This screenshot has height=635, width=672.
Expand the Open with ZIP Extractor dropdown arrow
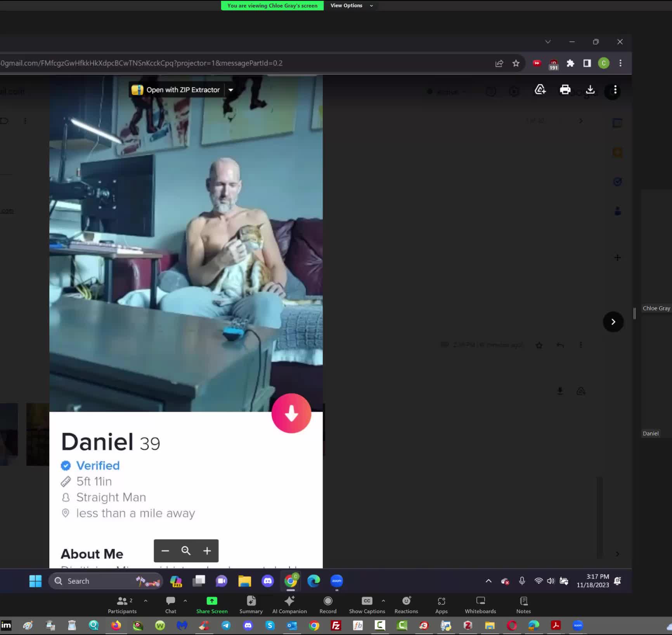coord(231,90)
